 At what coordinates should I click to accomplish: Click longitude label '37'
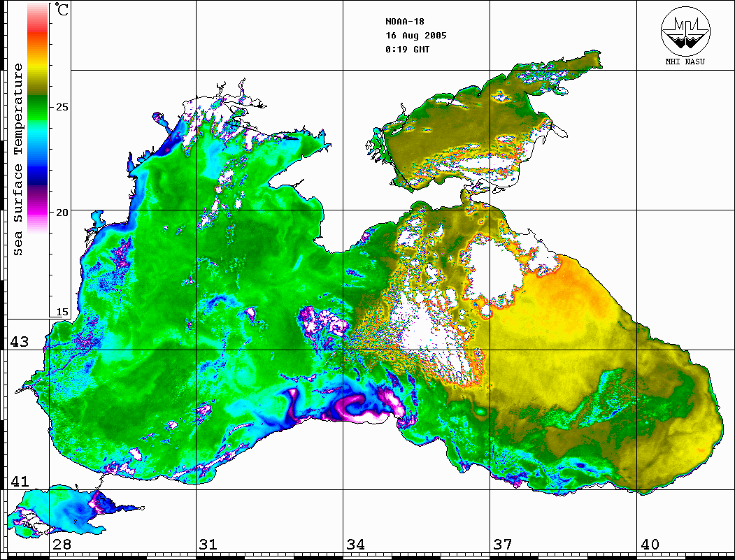point(503,545)
